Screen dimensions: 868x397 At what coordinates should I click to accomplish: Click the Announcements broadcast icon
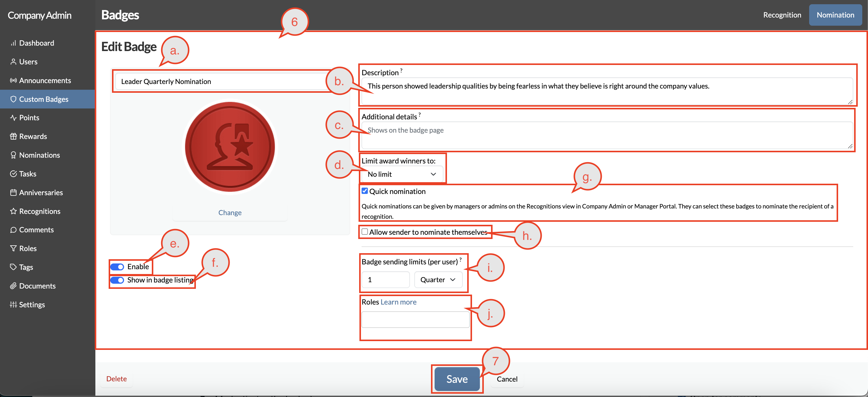(x=14, y=81)
